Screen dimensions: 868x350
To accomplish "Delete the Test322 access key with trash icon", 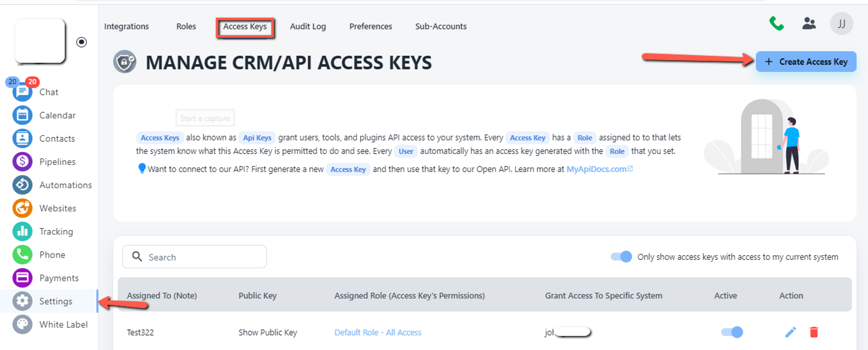I will coord(814,332).
